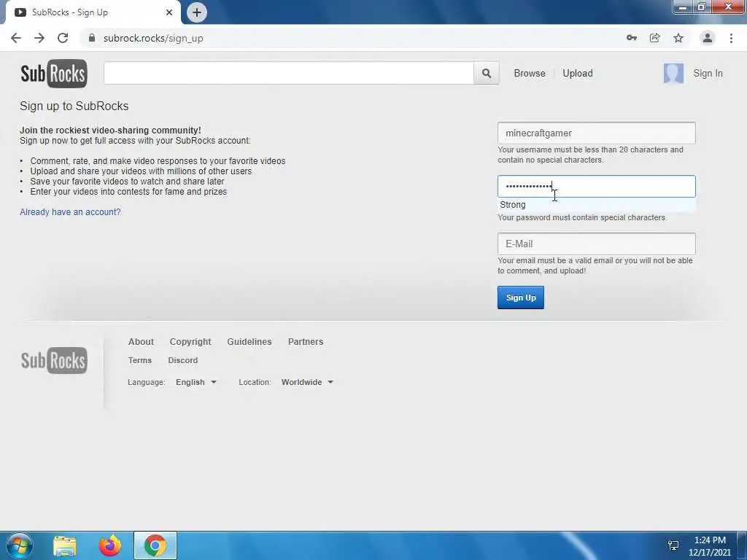Open the Guidelines footer link
The width and height of the screenshot is (747, 560).
click(x=249, y=342)
